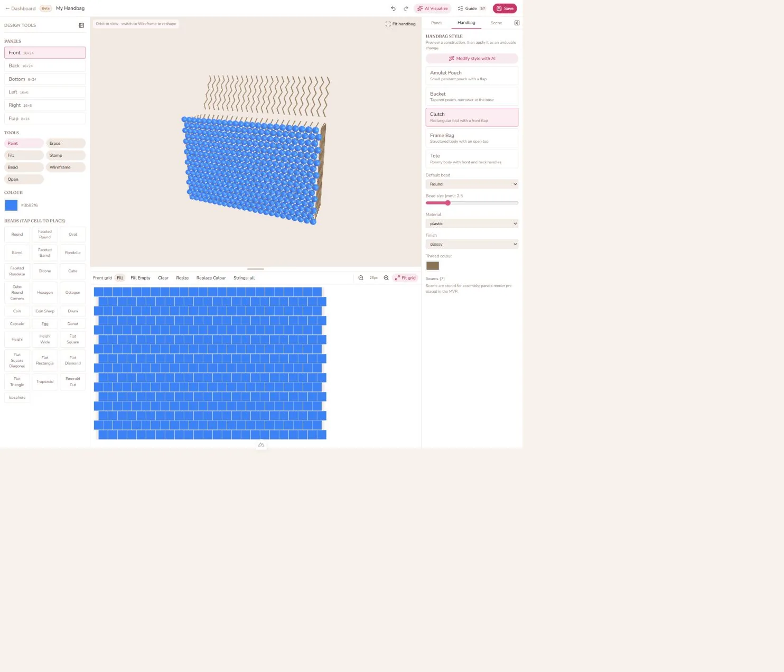Switch to the Panel tab

436,23
